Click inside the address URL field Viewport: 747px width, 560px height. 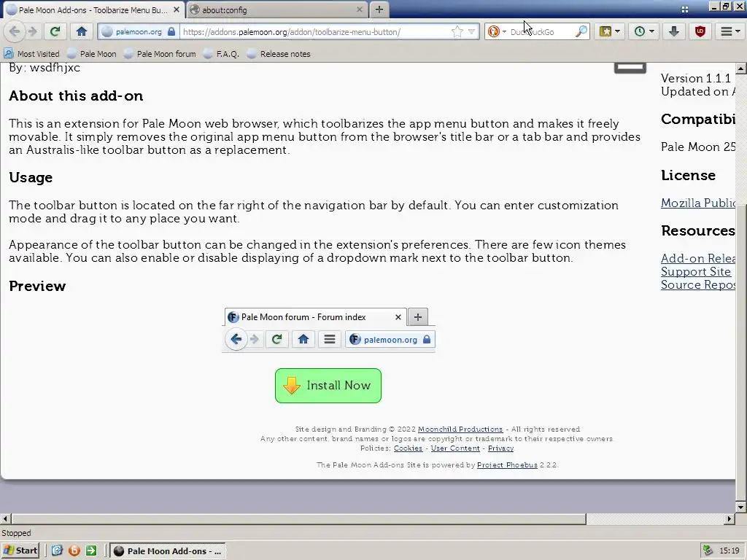tap(314, 32)
